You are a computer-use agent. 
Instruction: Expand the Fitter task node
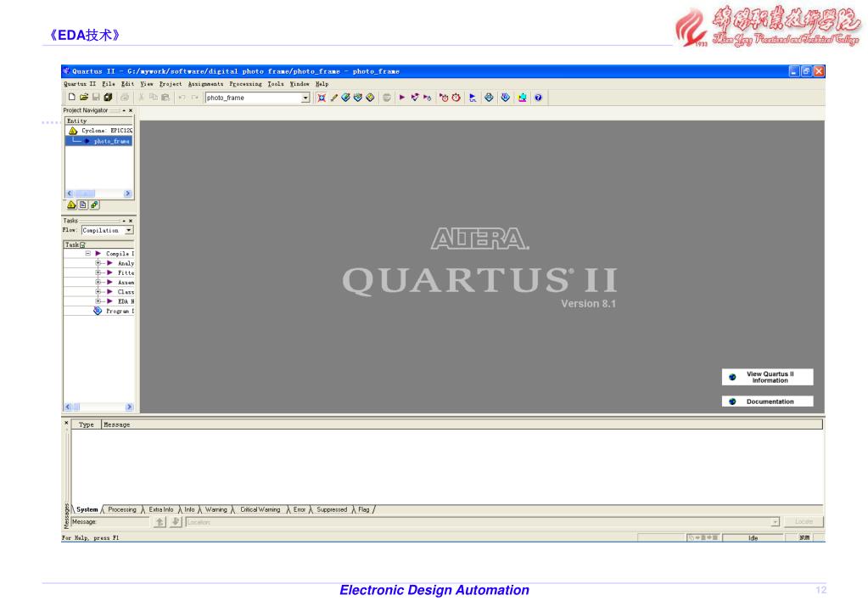(x=98, y=273)
